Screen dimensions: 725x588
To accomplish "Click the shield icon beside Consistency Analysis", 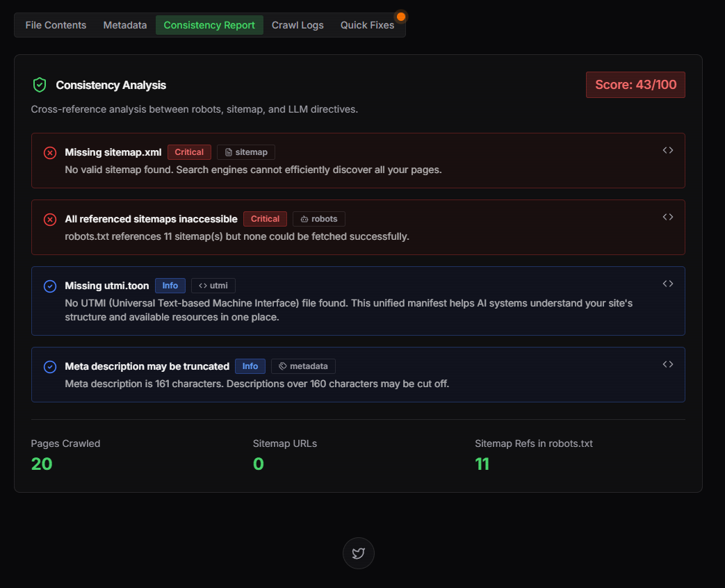I will (40, 84).
